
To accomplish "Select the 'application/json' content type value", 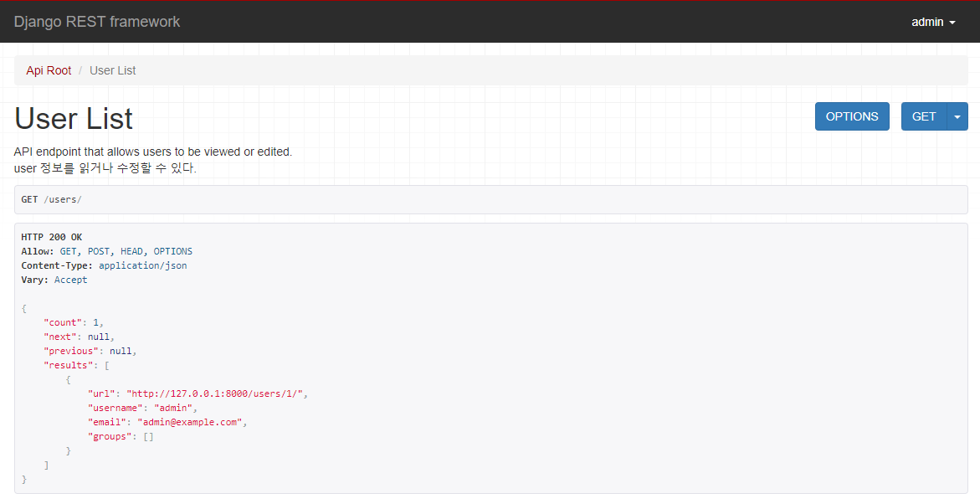I will tap(142, 265).
